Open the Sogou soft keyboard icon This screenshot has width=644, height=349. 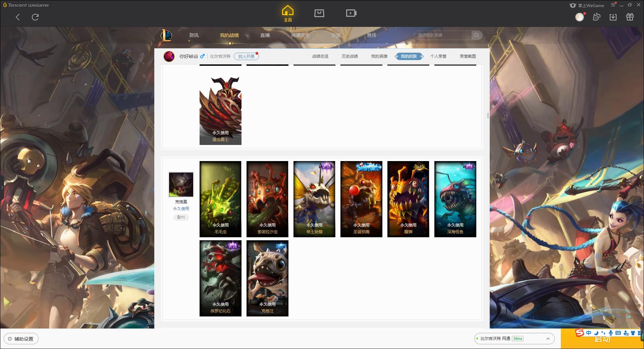618,333
